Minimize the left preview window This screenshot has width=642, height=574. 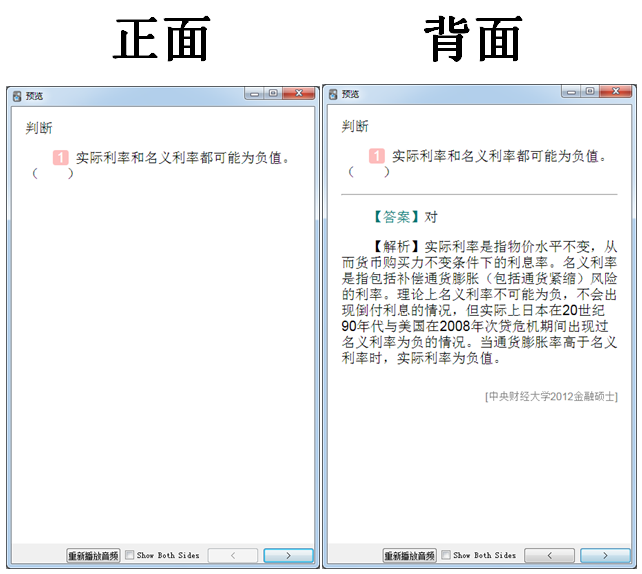(x=255, y=94)
